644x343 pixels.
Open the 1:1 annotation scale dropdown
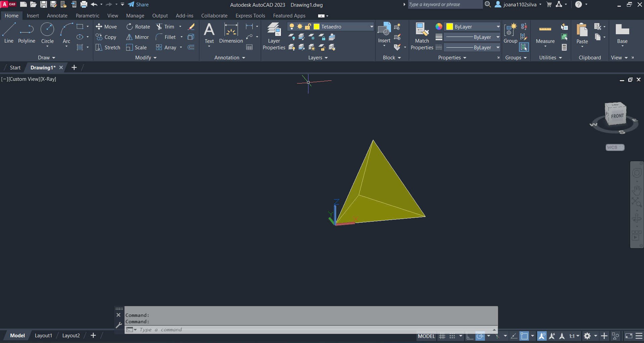coord(574,336)
